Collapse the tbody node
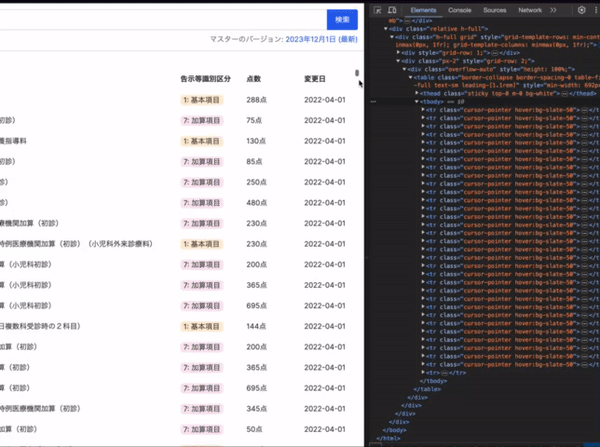Screen dimensions: 600x447 (417, 102)
